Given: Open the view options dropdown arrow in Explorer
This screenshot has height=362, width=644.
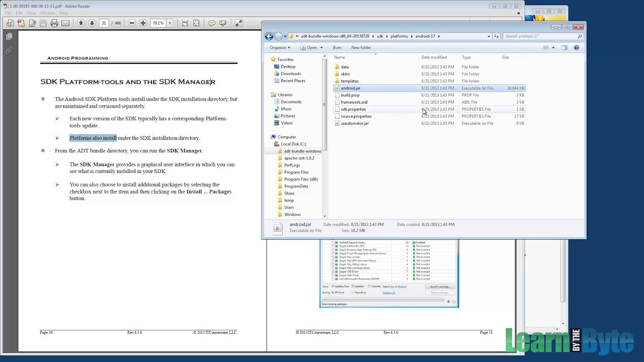Looking at the screenshot, I should coord(553,48).
